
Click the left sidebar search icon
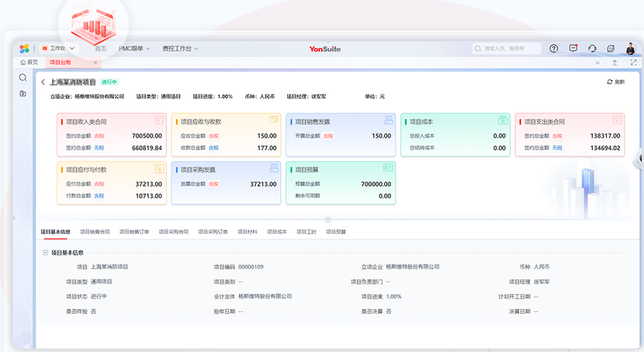(23, 78)
